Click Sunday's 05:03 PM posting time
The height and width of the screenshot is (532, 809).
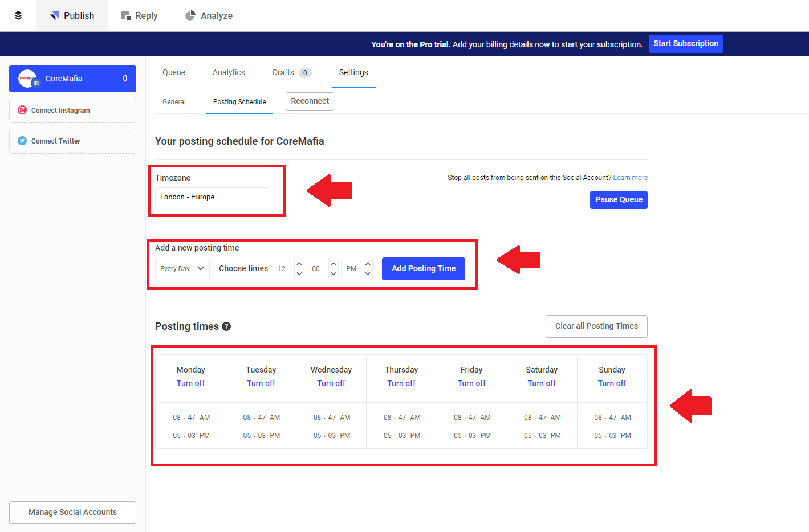coord(612,436)
